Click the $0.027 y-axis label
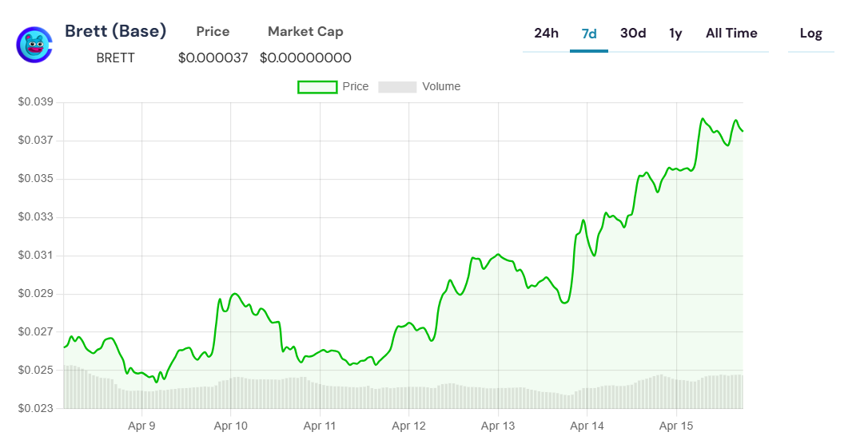The height and width of the screenshot is (444, 868). pos(35,331)
